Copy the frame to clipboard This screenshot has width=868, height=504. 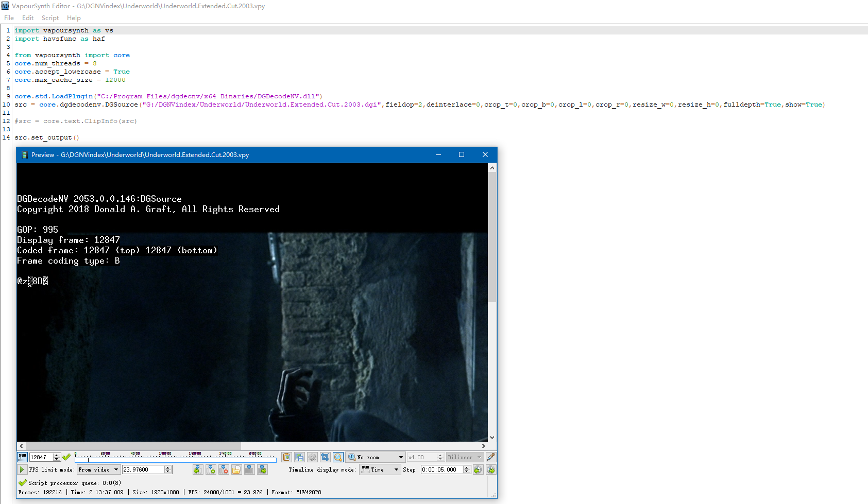[287, 457]
